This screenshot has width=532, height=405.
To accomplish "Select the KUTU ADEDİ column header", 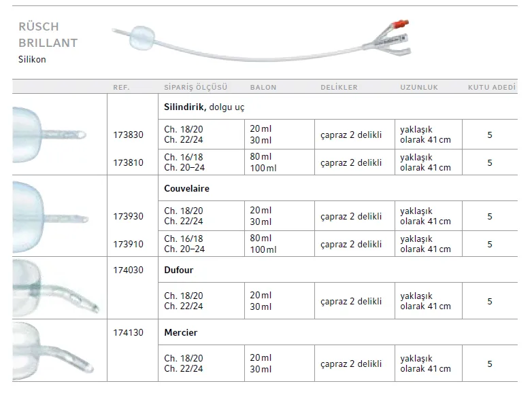I will click(492, 88).
